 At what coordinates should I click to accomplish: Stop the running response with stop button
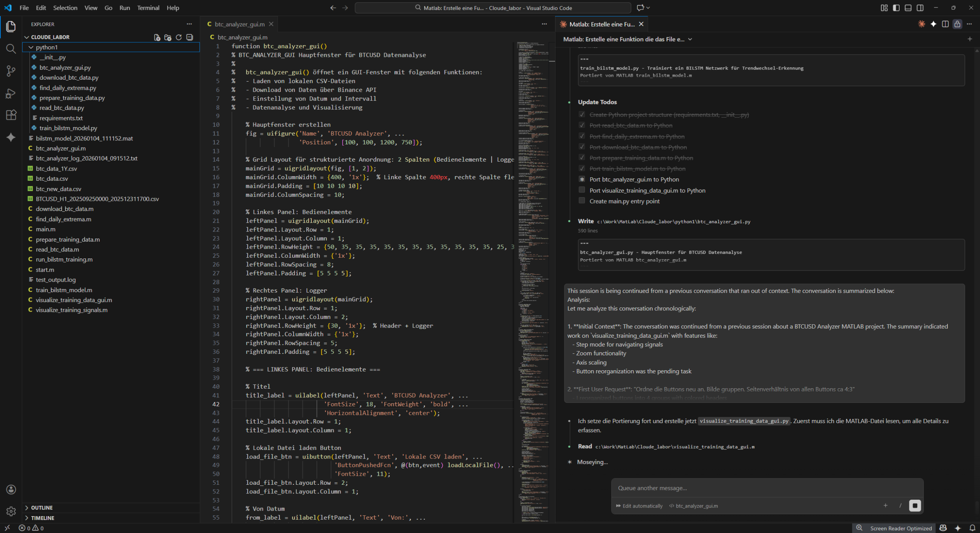tap(915, 506)
